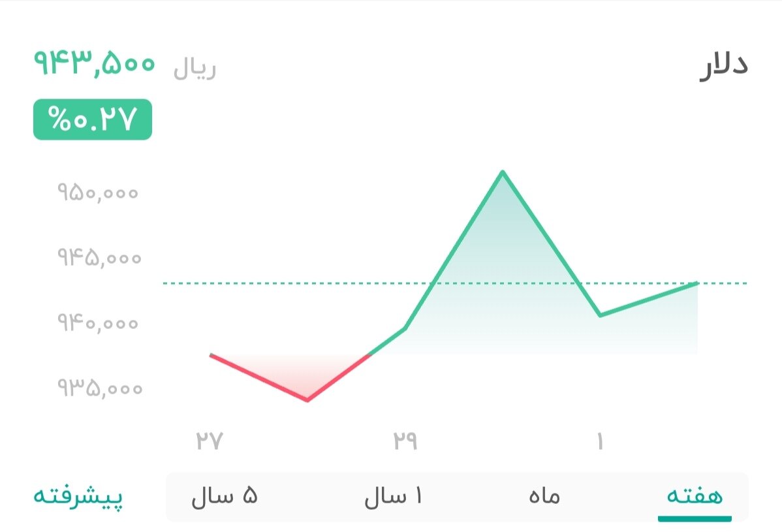Click the lowest dip on the red segment
Image resolution: width=782 pixels, height=532 pixels.
click(x=307, y=399)
